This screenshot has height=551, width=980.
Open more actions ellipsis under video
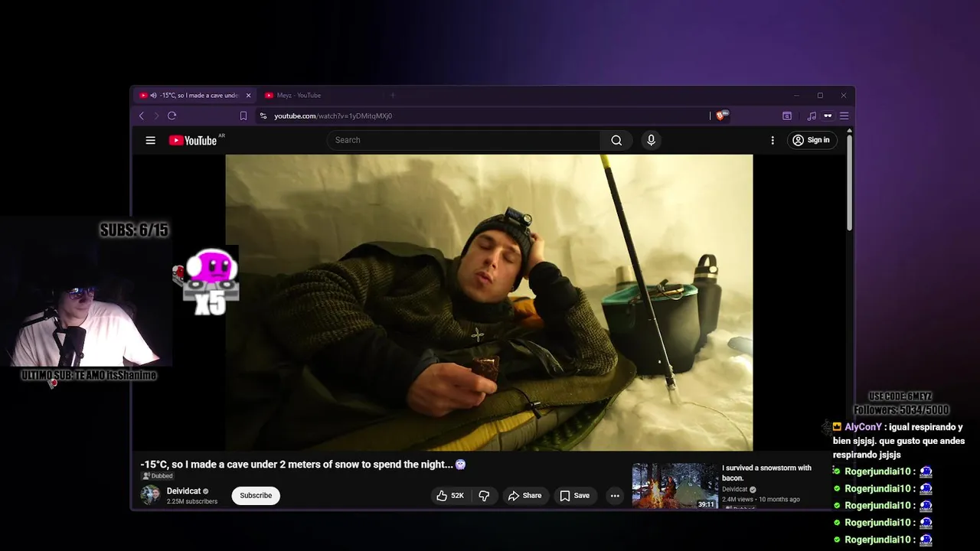tap(615, 496)
